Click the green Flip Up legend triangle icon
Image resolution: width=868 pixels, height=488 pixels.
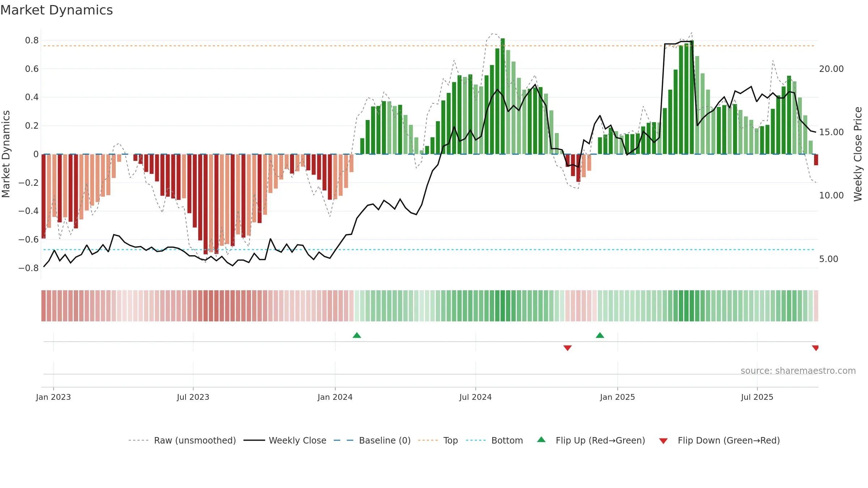(x=541, y=440)
